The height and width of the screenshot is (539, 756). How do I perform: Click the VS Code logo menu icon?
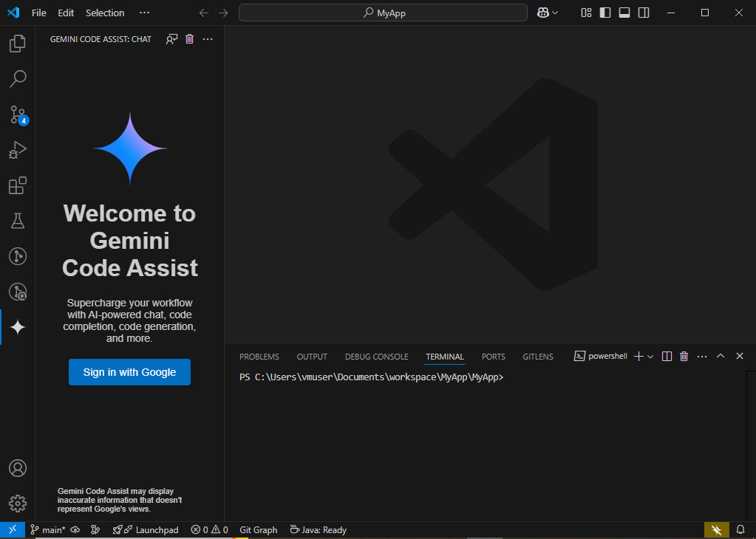[x=13, y=13]
